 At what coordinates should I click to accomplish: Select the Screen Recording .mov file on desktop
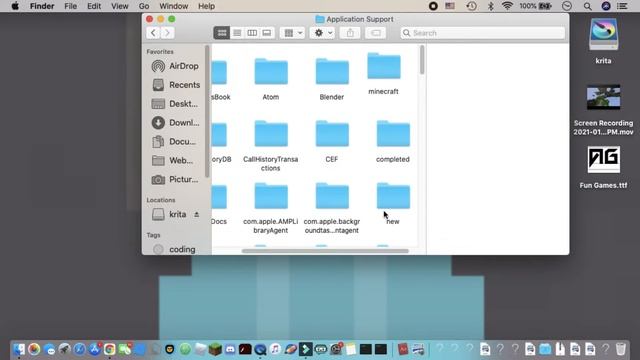(603, 98)
